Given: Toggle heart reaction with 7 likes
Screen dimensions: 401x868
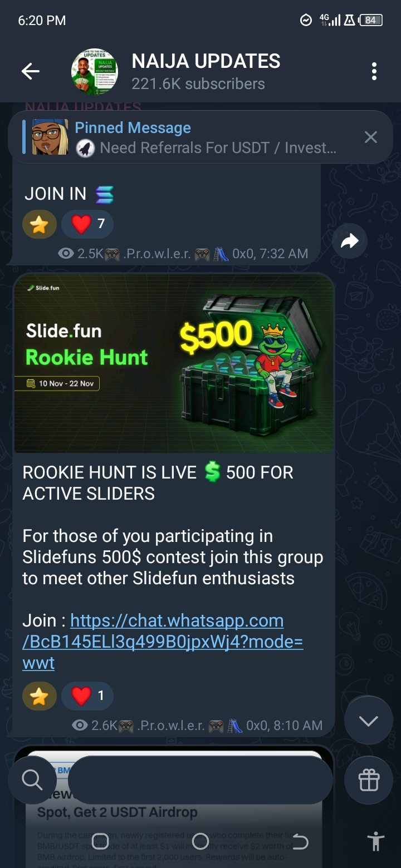Looking at the screenshot, I should point(87,224).
